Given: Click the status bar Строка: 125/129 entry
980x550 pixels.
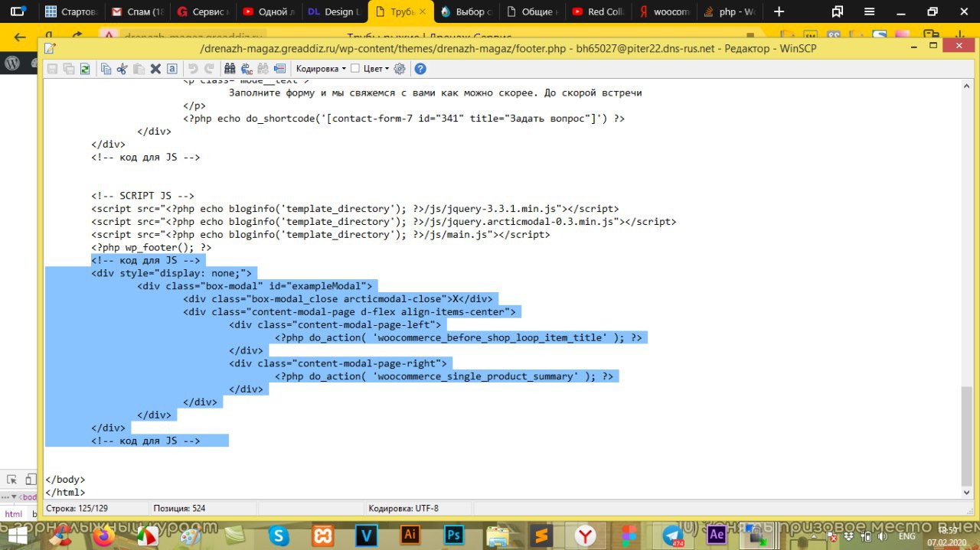Looking at the screenshot, I should coord(77,508).
